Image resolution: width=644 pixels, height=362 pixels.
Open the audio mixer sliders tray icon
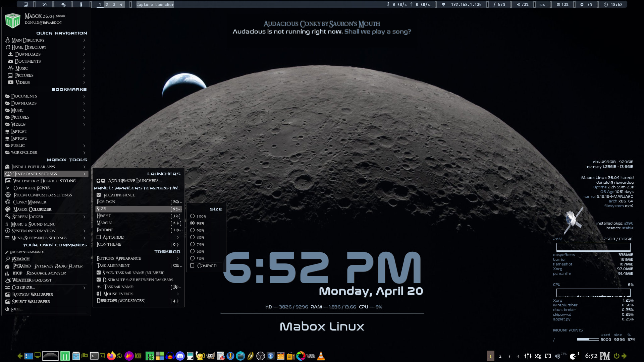[x=528, y=356]
